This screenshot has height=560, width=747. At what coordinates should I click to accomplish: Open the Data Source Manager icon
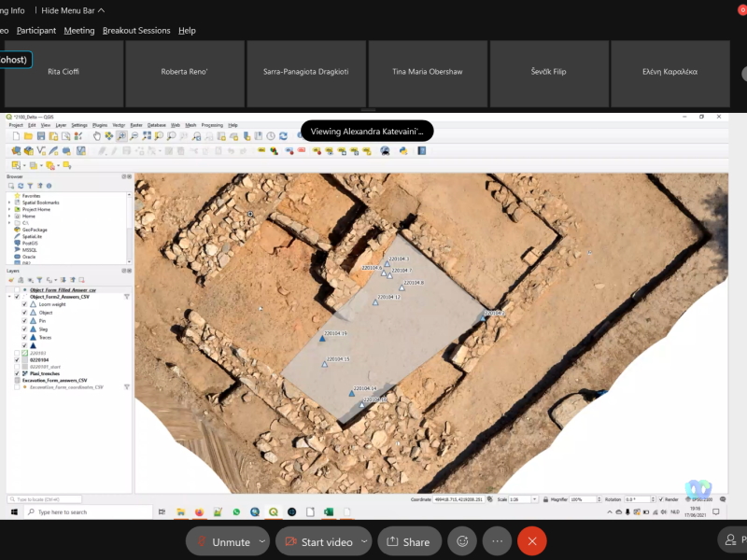tap(16, 151)
